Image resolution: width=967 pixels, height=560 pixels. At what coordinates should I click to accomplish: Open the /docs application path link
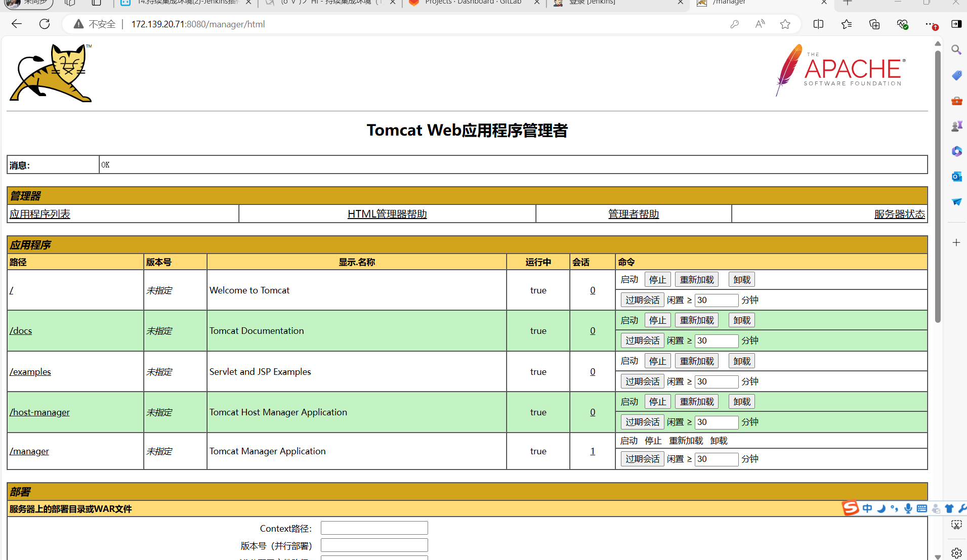click(21, 331)
